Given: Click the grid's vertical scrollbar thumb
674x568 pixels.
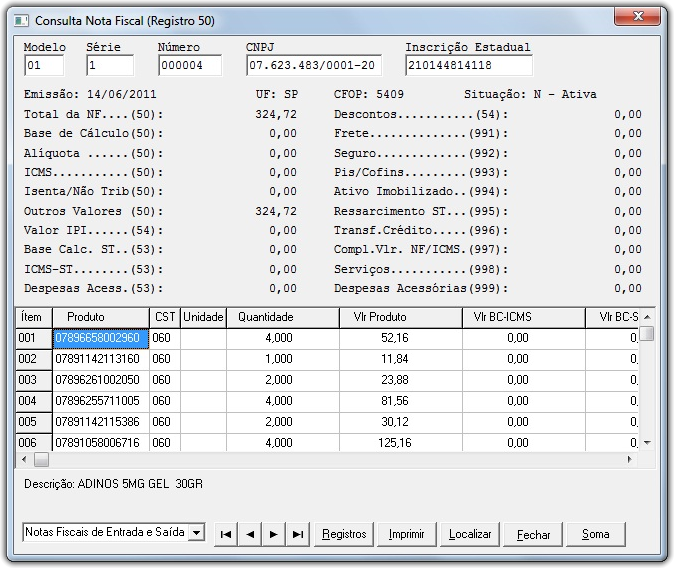Looking at the screenshot, I should click(x=647, y=333).
